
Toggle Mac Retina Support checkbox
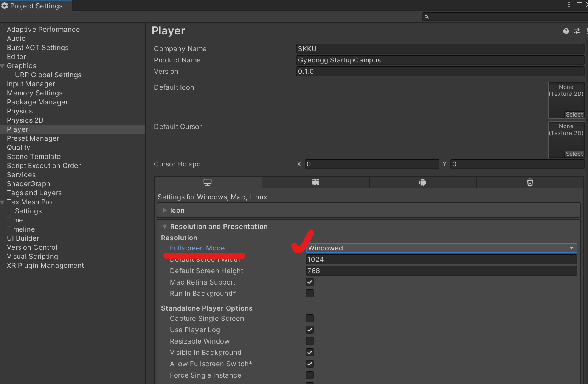point(310,282)
